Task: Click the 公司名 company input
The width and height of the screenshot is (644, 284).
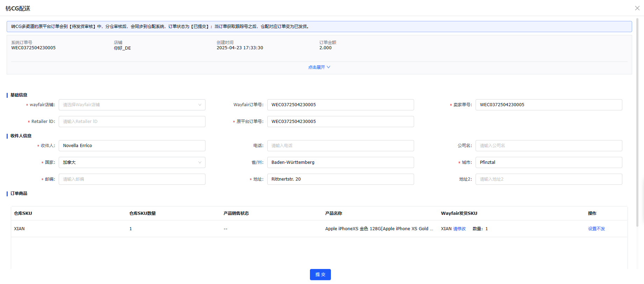Action: tap(548, 146)
